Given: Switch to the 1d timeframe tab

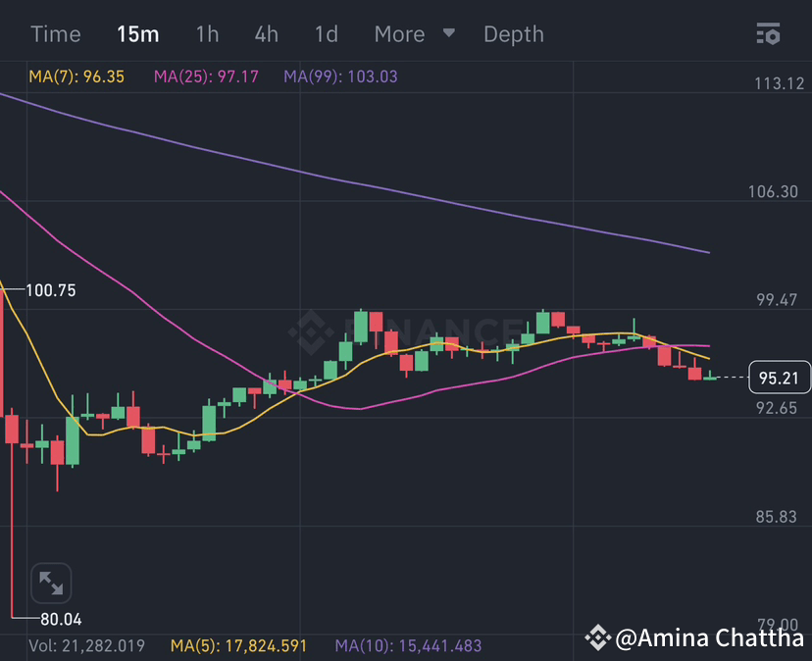Looking at the screenshot, I should pyautogui.click(x=326, y=33).
